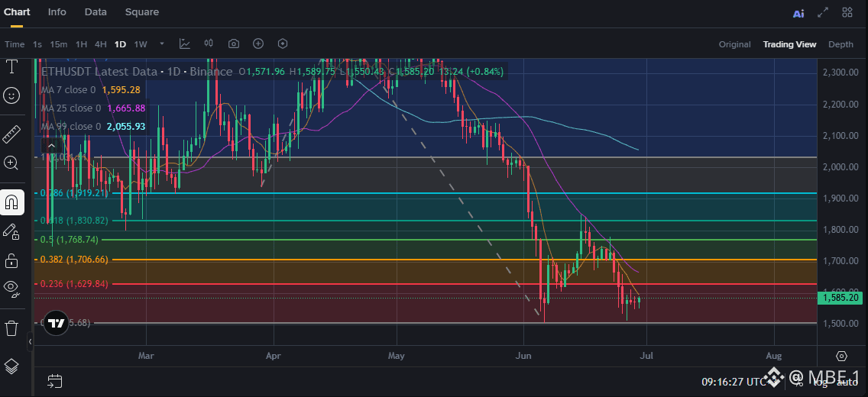Screen dimensions: 868x397
Task: Open the hexagon settings icon in toolbar
Action: [283, 44]
